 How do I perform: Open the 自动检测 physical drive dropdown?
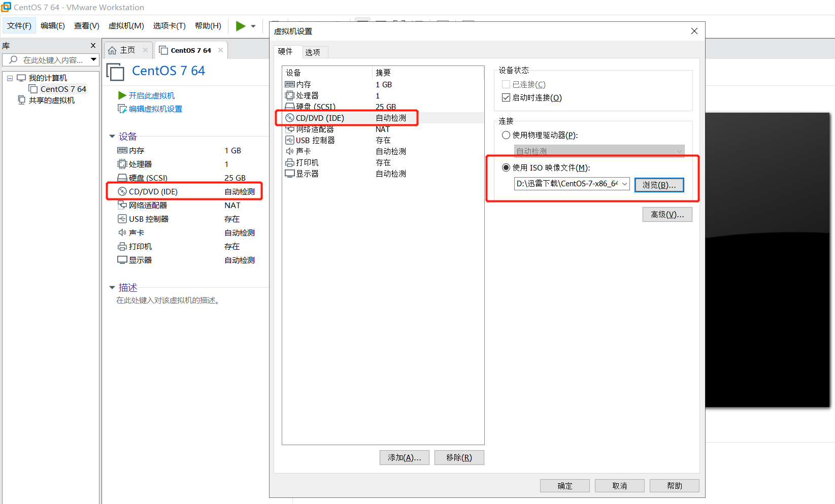pos(599,151)
